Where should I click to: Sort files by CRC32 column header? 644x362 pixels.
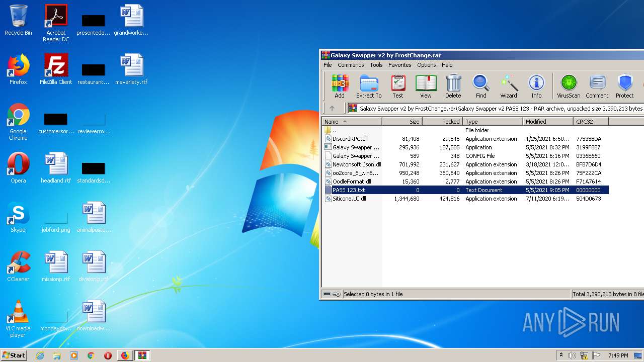(x=591, y=121)
